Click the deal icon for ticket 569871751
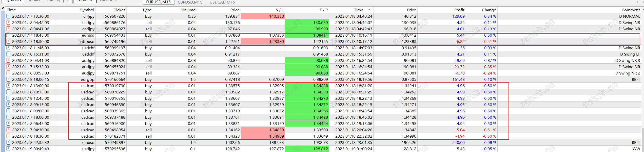644x152 pixels. click(x=8, y=73)
